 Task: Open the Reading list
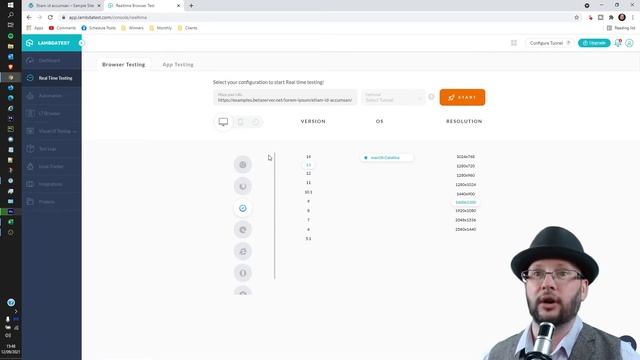click(x=621, y=28)
